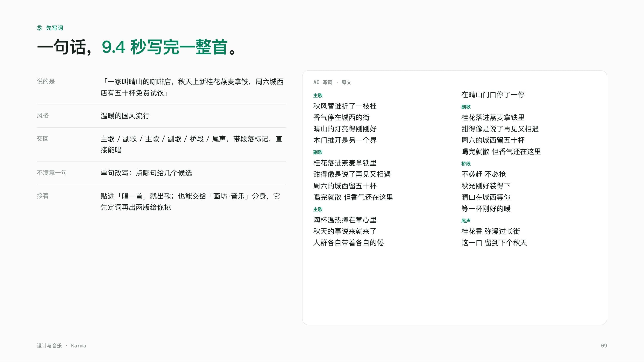The width and height of the screenshot is (644, 362).
Task: Select the lyric '陶杯温热捧在掌心里'
Action: pos(345,220)
